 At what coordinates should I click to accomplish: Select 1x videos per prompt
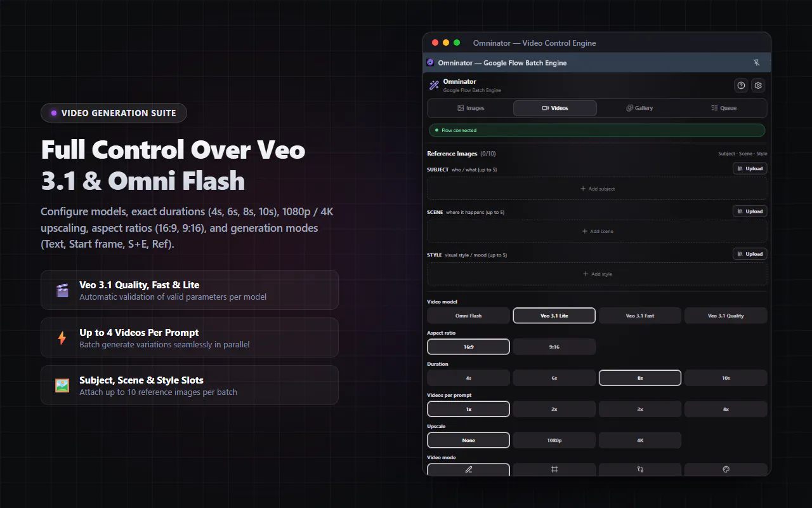469,409
